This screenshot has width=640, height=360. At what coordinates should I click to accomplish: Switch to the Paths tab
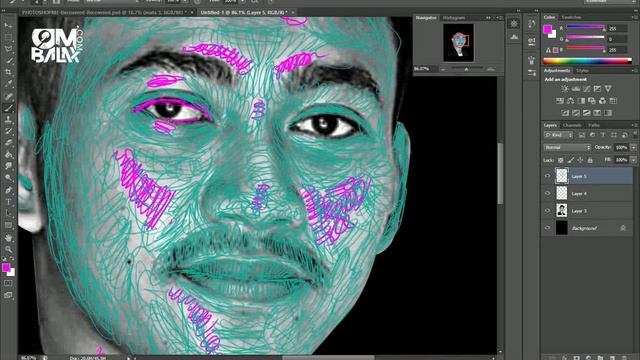(x=594, y=125)
